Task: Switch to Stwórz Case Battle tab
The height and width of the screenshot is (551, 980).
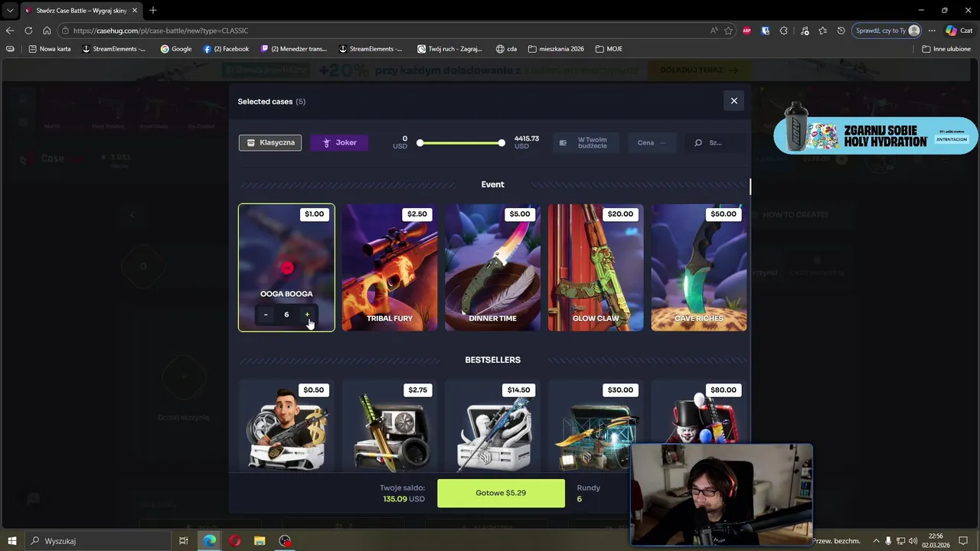Action: tap(81, 11)
